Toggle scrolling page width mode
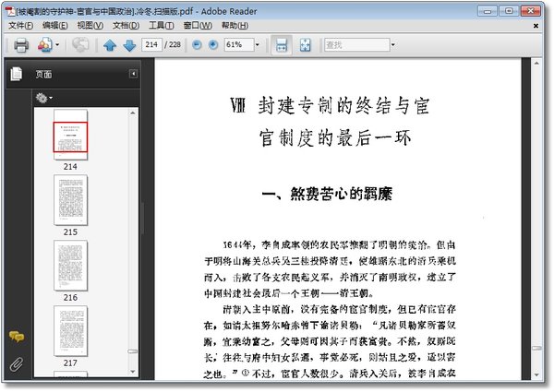 coord(282,45)
